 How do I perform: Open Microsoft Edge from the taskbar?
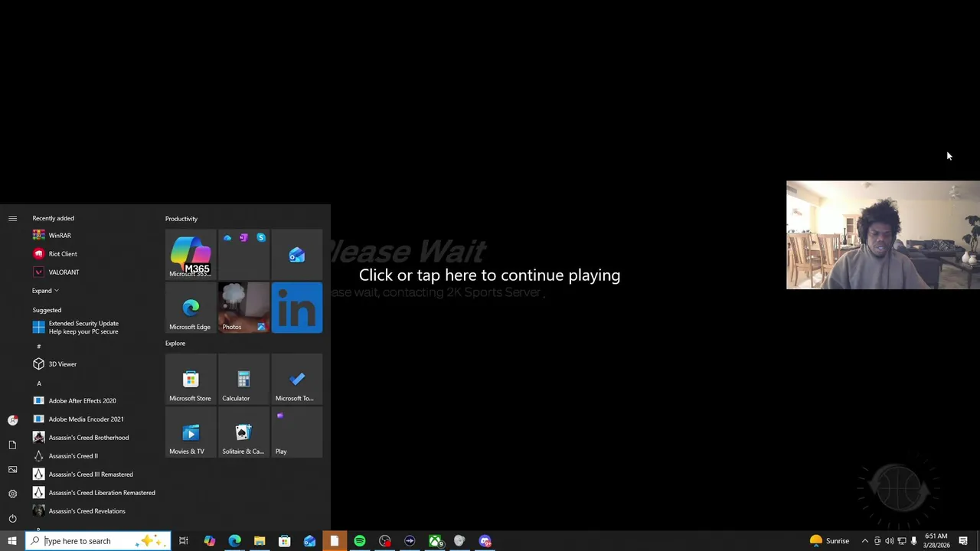point(234,541)
